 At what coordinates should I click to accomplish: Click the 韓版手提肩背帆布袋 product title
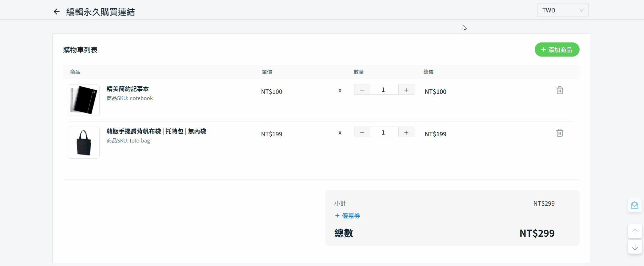(x=156, y=131)
